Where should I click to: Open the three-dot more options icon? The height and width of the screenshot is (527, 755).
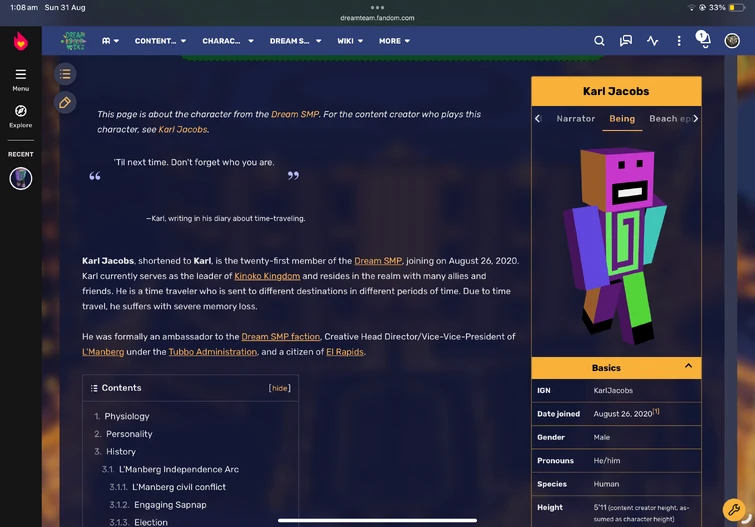(679, 41)
